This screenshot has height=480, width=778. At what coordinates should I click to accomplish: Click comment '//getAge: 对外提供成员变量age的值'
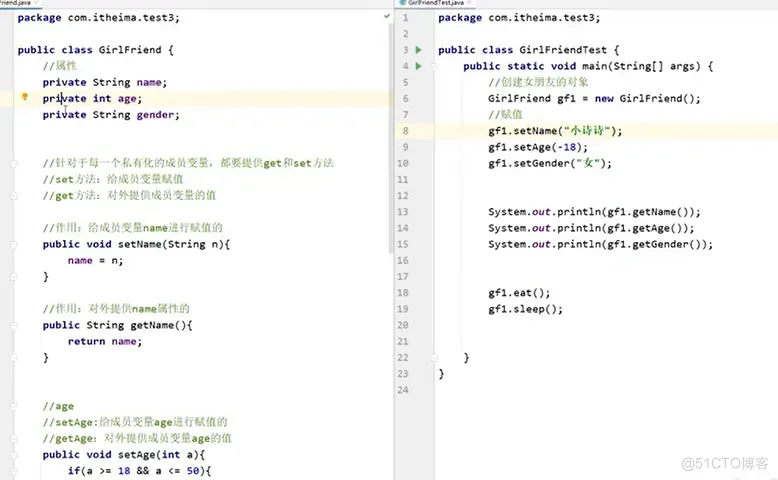(137, 438)
